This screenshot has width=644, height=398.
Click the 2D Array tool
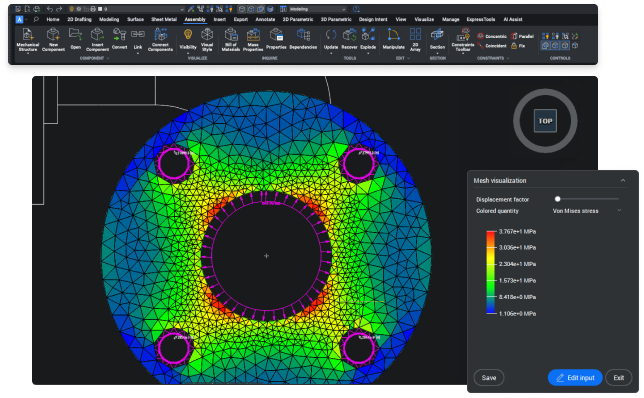415,39
